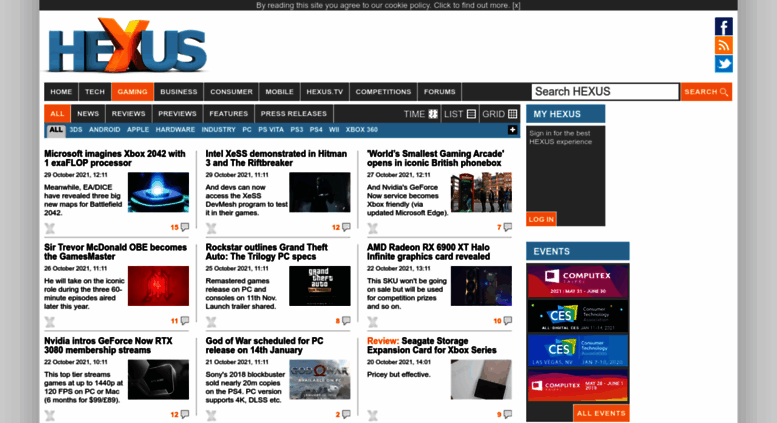Image resolution: width=777 pixels, height=423 pixels.
Task: Open comments icon for Intel XeSS article
Action: coord(346,227)
